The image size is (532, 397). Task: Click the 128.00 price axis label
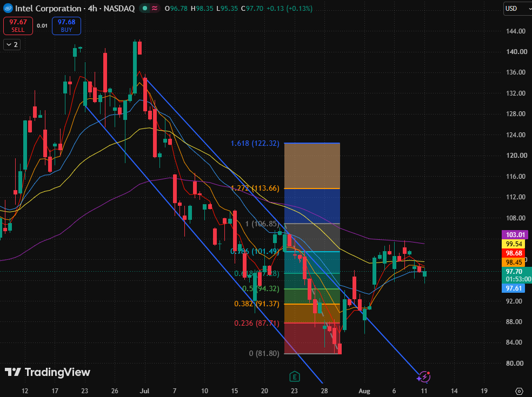pyautogui.click(x=516, y=114)
